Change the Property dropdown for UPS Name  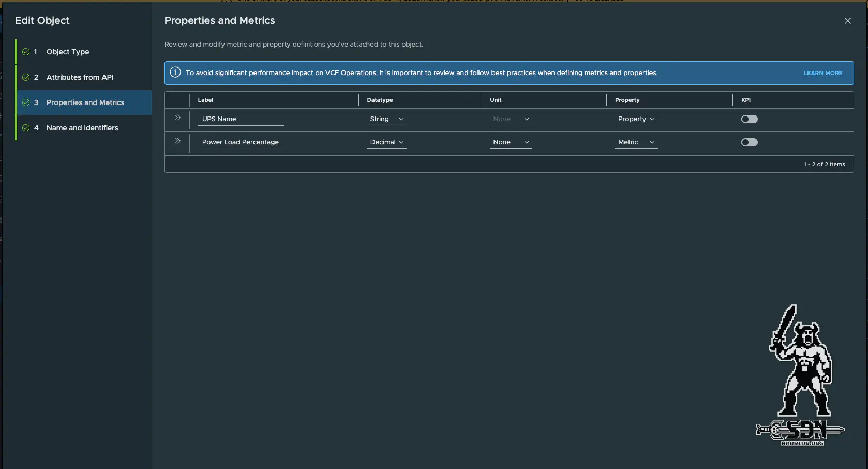pos(635,119)
